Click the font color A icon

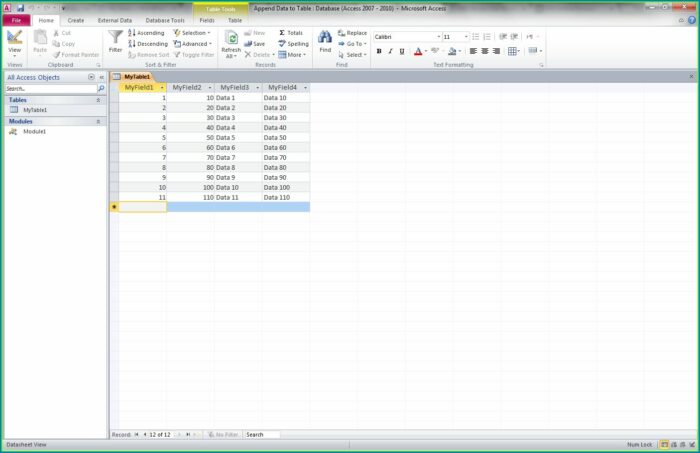click(418, 51)
